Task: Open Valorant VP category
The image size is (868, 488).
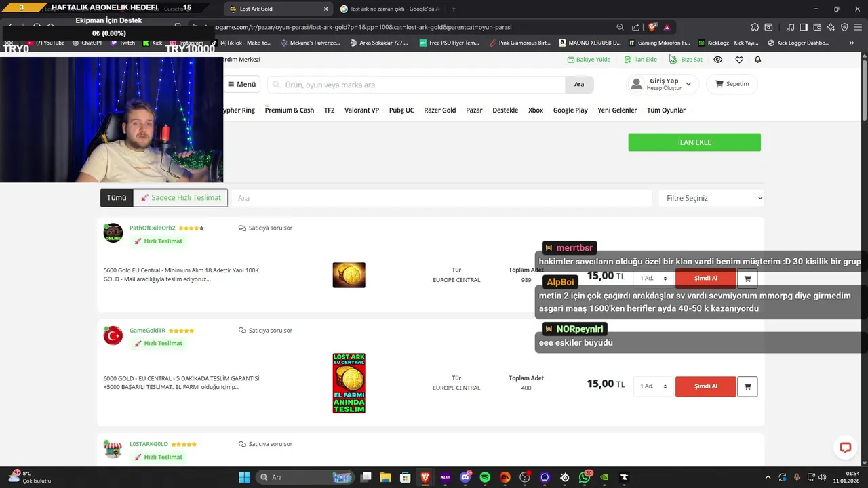Action: click(361, 110)
